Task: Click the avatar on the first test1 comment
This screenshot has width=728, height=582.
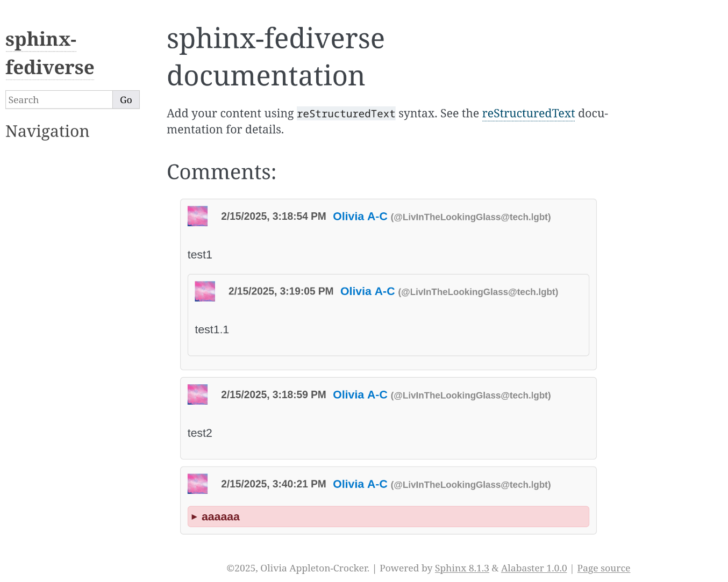Action: click(x=197, y=216)
